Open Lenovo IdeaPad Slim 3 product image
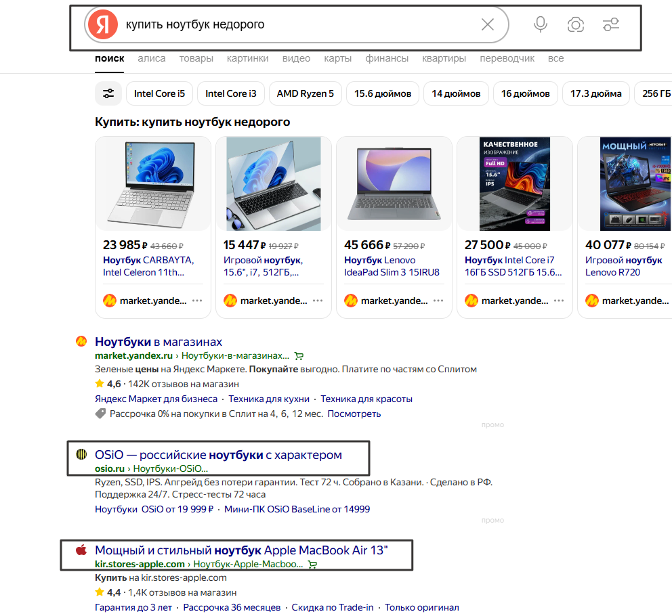Screen dimensions: 672x616 (394, 183)
